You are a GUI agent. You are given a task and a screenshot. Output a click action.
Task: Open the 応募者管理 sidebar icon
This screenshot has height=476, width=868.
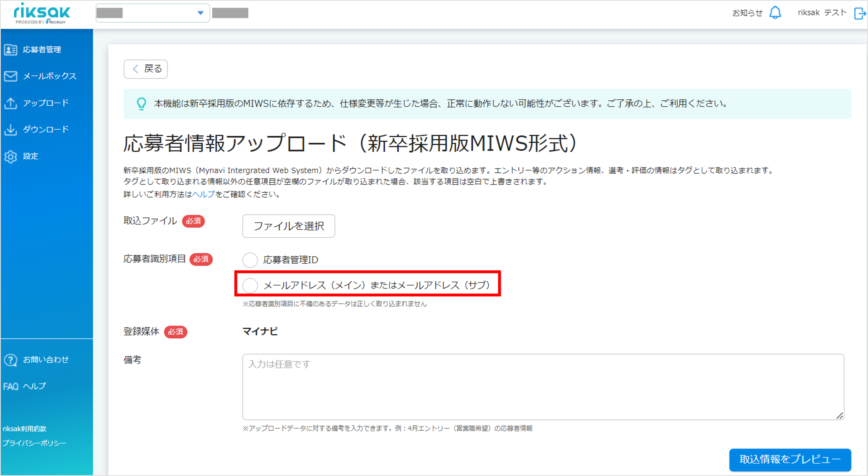click(11, 50)
